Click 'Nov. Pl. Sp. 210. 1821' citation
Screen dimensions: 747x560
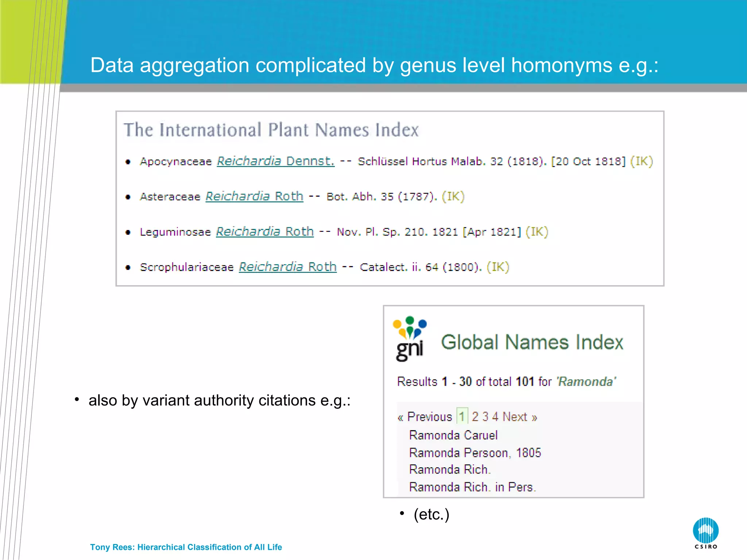(397, 232)
